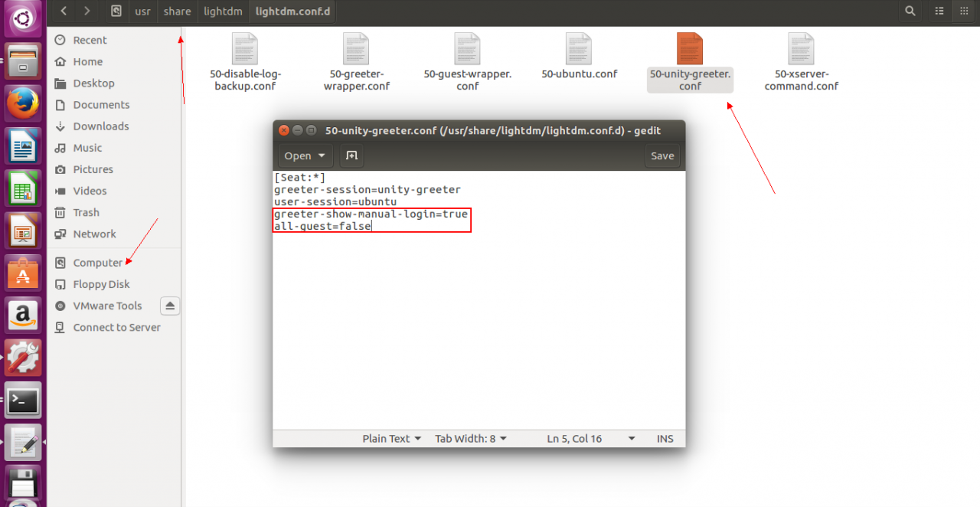Open the Ln/Col position dropdown
Screen dimensions: 980x507
click(x=591, y=439)
